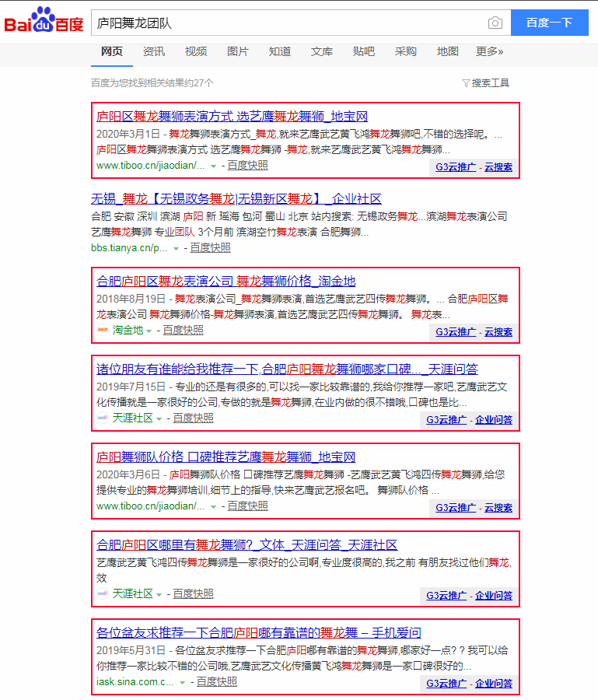Screen dimensions: 598x700
Task: Open result 庐阳区舞龙舞狮表演方式 选艺鹰舞龙舞狮
Action: coord(232,117)
